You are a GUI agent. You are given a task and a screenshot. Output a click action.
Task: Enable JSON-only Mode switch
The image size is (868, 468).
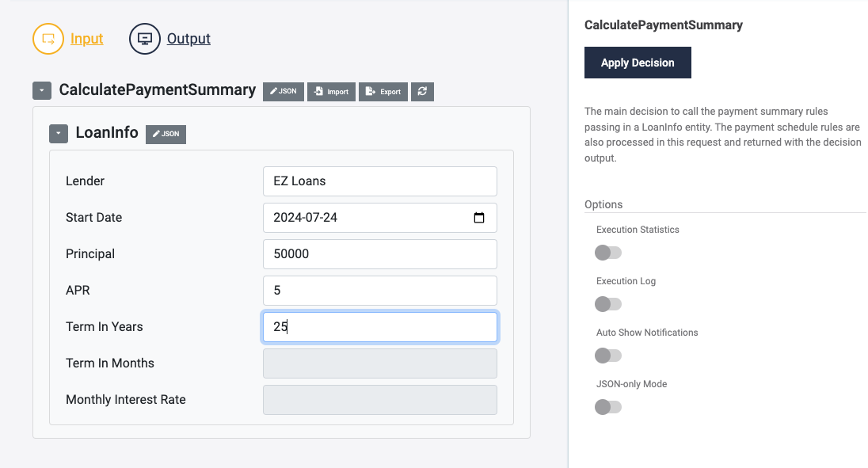tap(608, 407)
